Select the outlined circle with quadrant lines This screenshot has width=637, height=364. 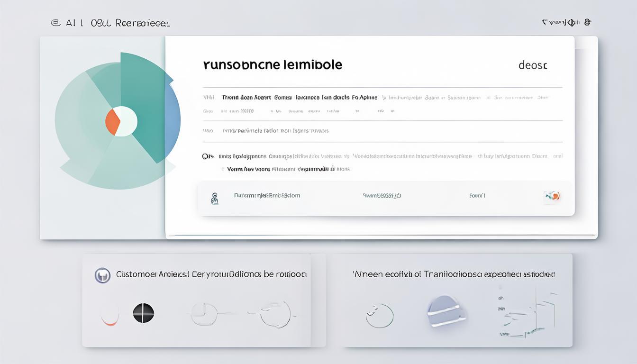pos(204,314)
